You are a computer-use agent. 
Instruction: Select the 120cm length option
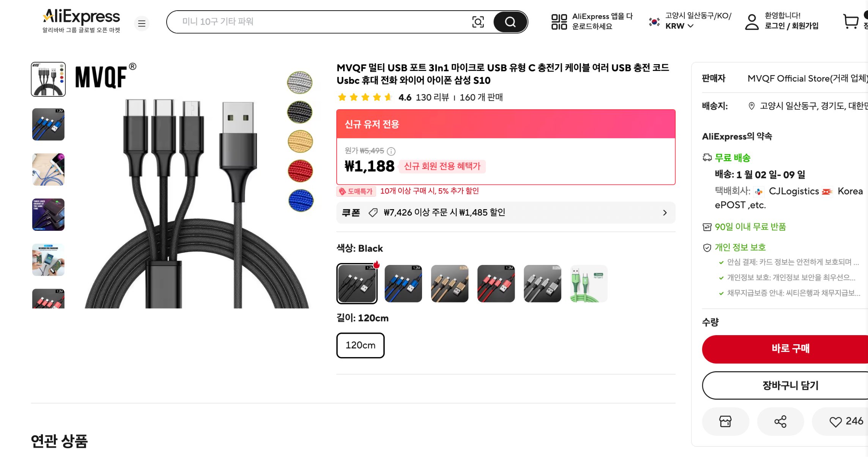360,345
